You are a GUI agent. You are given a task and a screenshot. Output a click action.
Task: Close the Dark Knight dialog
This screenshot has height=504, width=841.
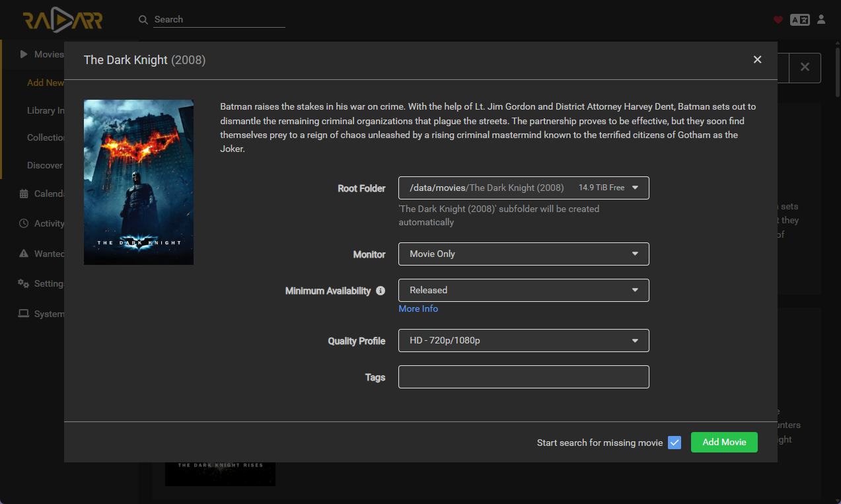tap(757, 59)
